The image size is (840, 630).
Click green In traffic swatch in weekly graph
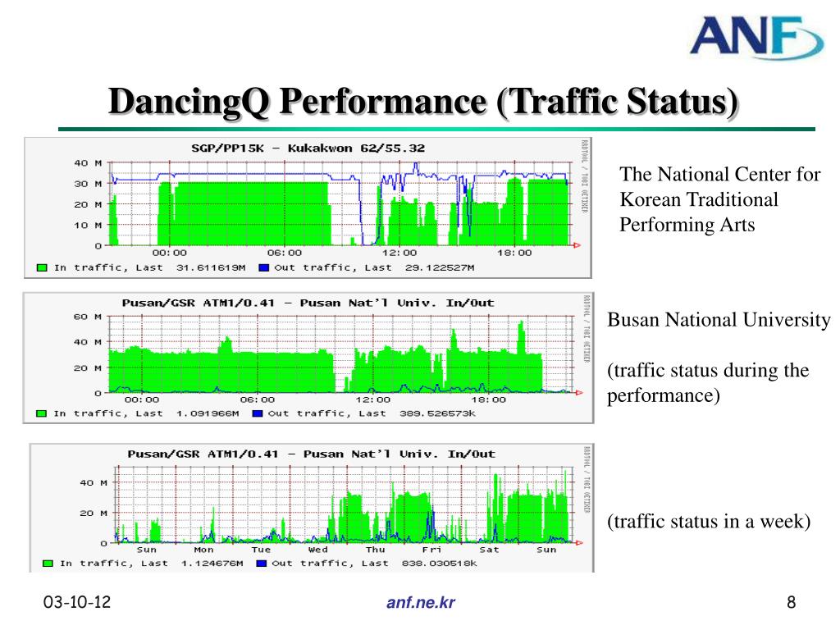click(48, 563)
